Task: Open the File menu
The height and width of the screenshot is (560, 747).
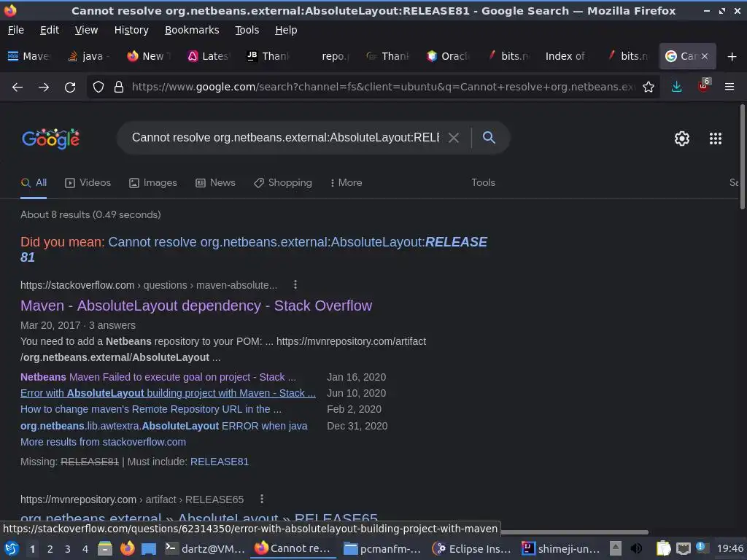Action: [x=16, y=30]
